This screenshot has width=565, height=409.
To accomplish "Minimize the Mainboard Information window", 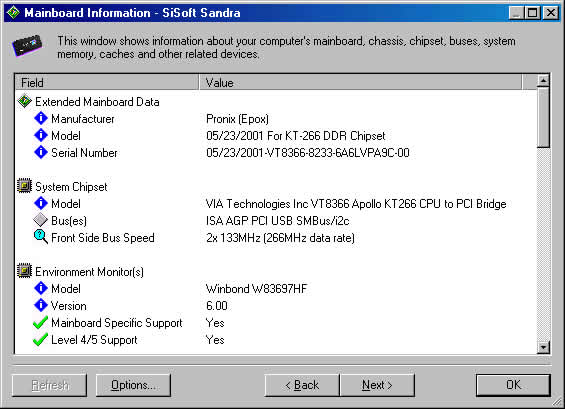I will coord(516,13).
